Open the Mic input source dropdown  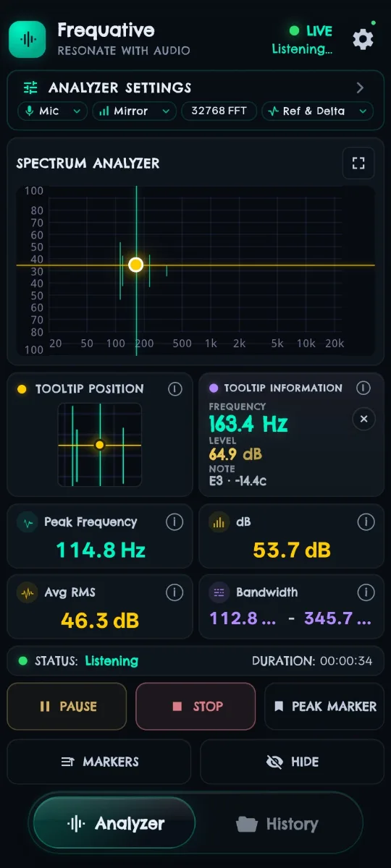(x=53, y=111)
